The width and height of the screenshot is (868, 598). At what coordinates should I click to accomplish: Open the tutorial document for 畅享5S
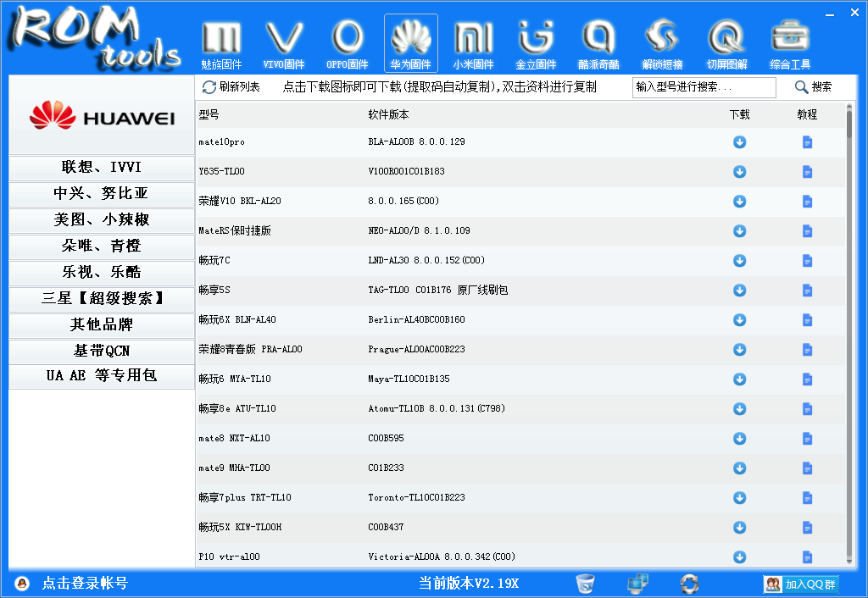pos(807,291)
